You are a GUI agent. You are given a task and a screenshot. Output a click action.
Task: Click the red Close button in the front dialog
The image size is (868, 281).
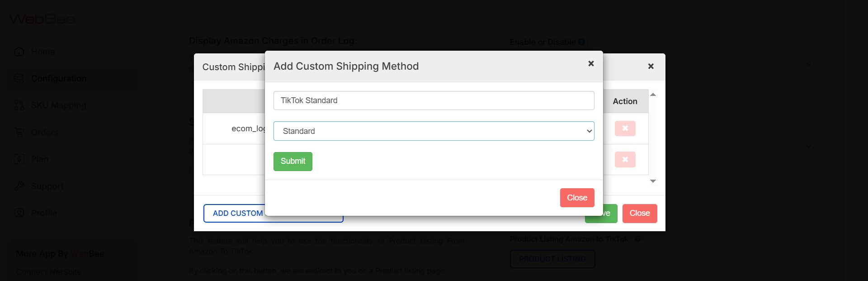pos(577,198)
